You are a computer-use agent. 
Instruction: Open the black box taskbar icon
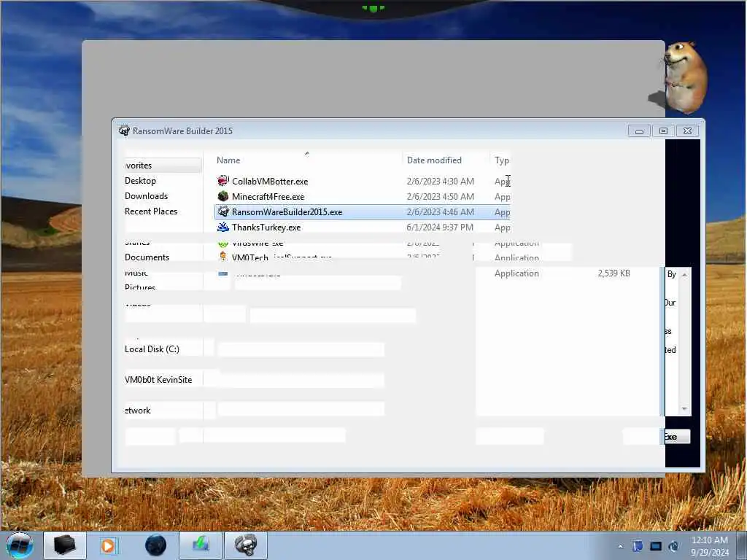[65, 545]
